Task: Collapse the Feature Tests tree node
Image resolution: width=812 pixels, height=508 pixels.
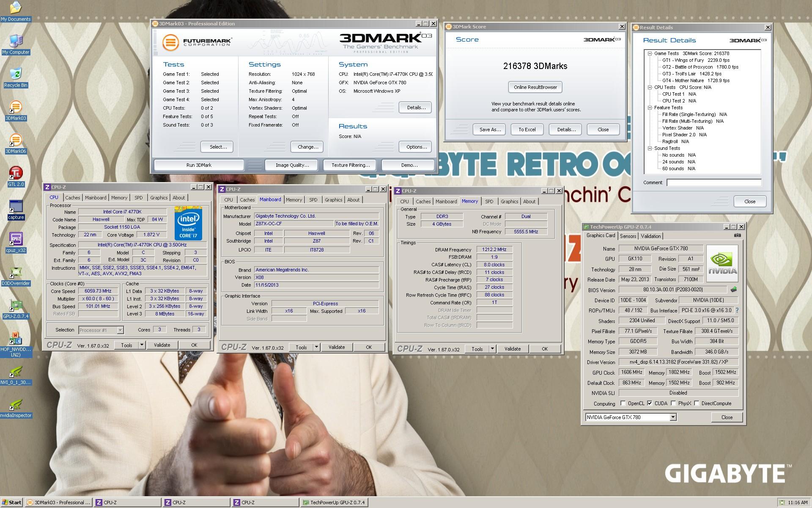Action: coord(650,108)
